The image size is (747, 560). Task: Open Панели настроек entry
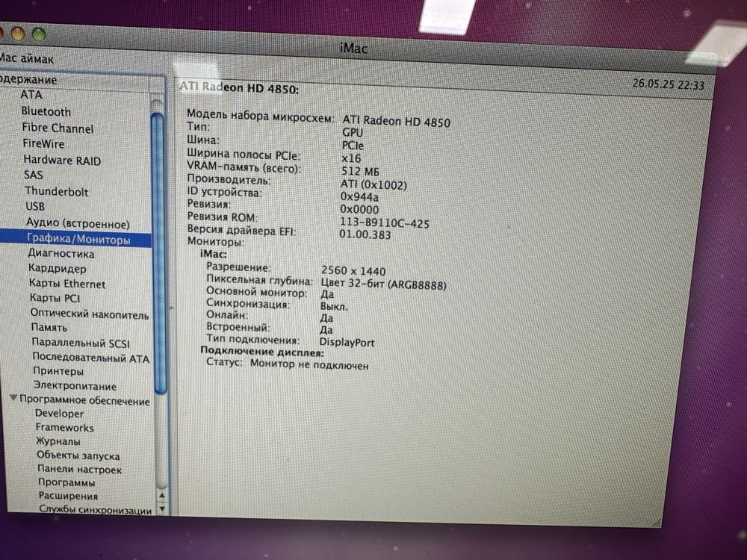80,470
